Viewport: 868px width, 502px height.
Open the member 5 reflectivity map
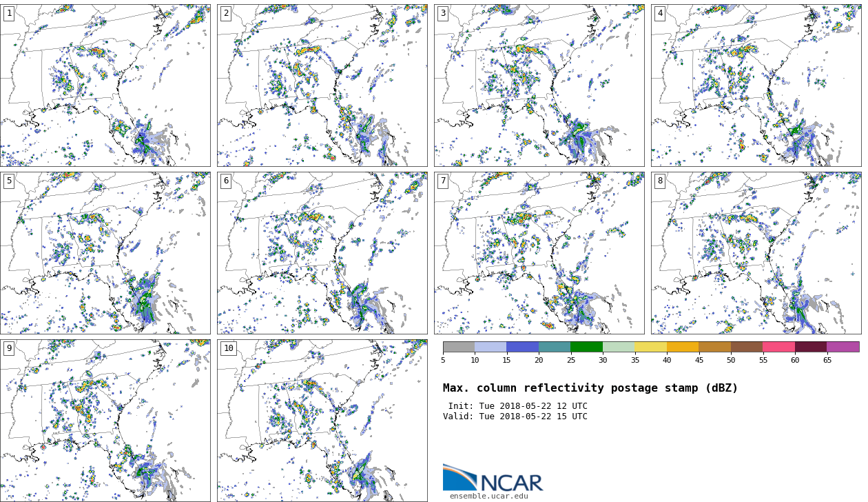click(x=105, y=253)
